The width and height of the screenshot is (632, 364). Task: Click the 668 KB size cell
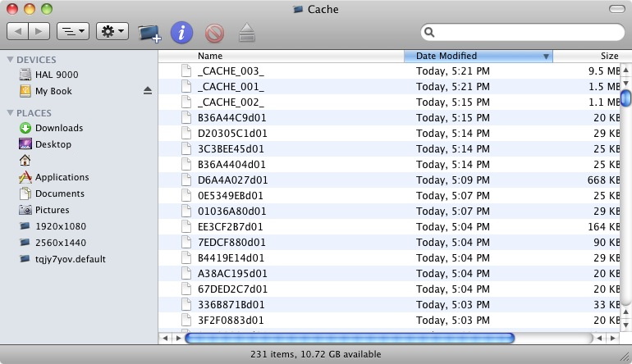603,180
